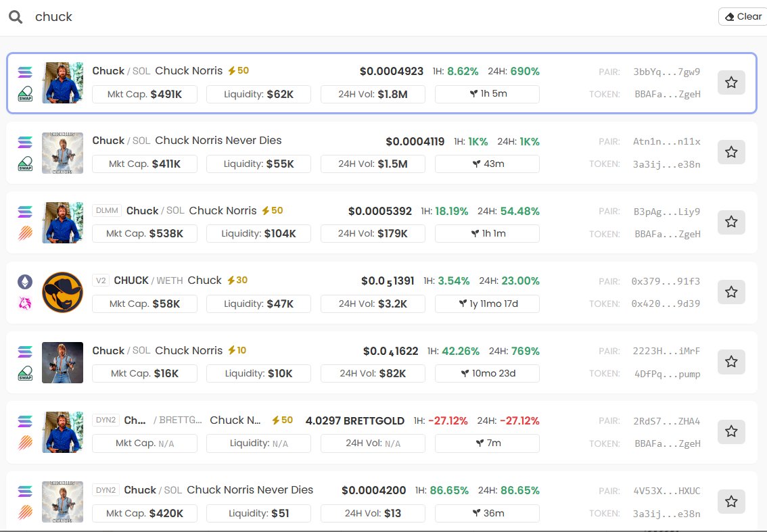Click the search magnifier icon
The height and width of the screenshot is (532, 767).
pos(16,17)
